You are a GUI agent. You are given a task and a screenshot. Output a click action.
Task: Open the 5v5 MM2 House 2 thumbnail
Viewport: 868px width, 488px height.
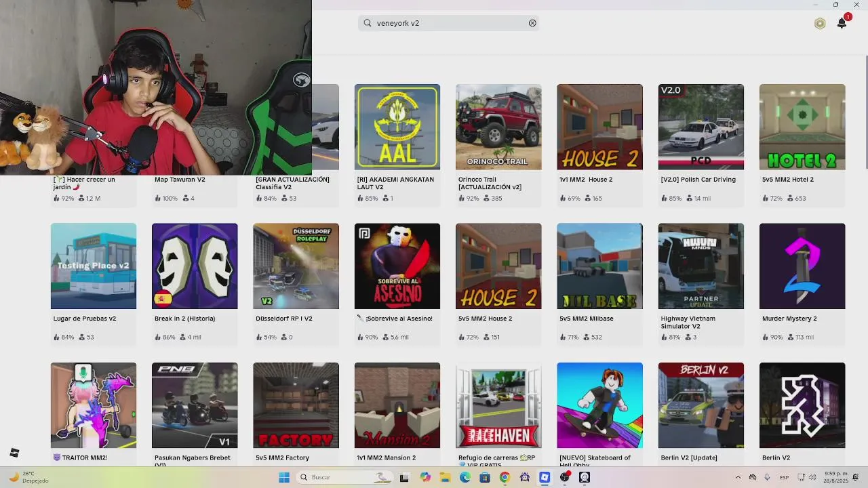(x=498, y=266)
